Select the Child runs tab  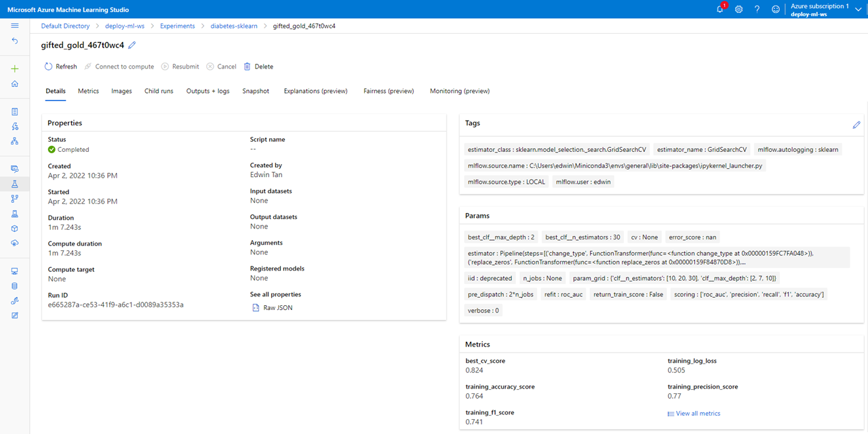[x=159, y=91]
